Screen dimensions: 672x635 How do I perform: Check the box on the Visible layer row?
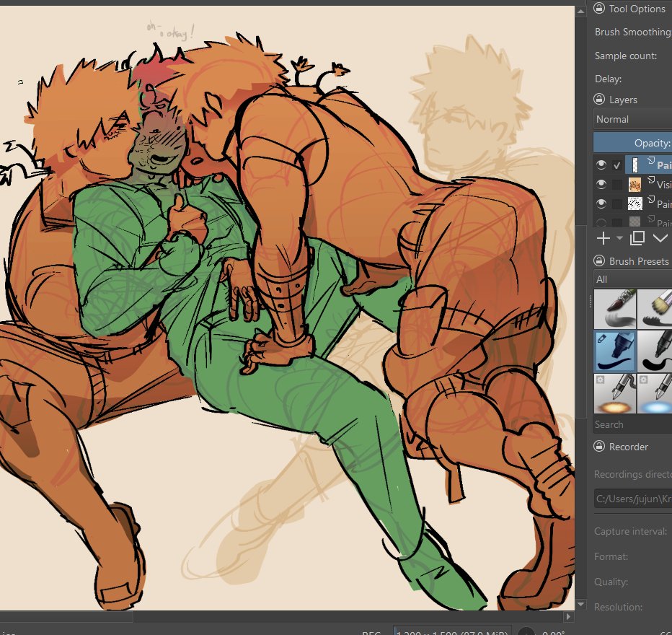(x=616, y=185)
